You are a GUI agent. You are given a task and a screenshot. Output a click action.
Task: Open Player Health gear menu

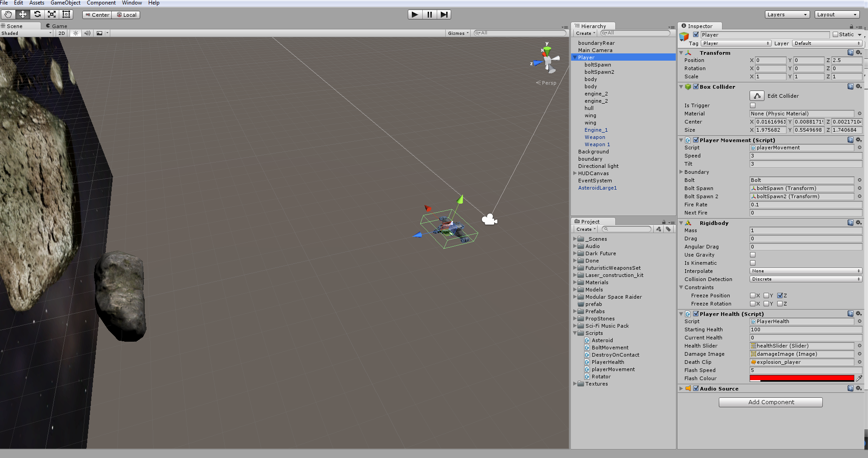[859, 314]
